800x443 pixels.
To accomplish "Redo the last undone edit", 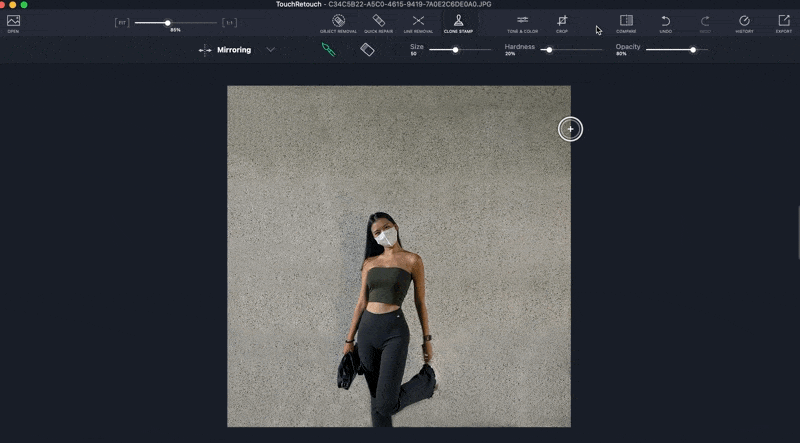I will click(705, 23).
